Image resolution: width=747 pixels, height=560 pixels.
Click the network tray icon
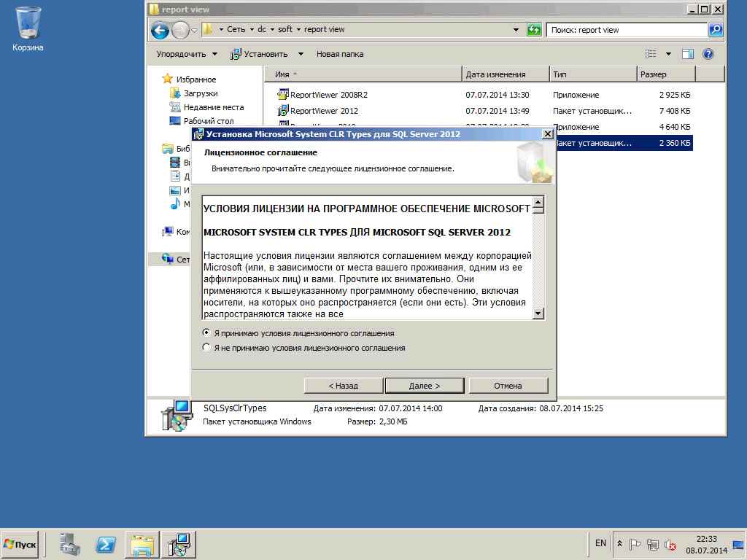[x=653, y=544]
